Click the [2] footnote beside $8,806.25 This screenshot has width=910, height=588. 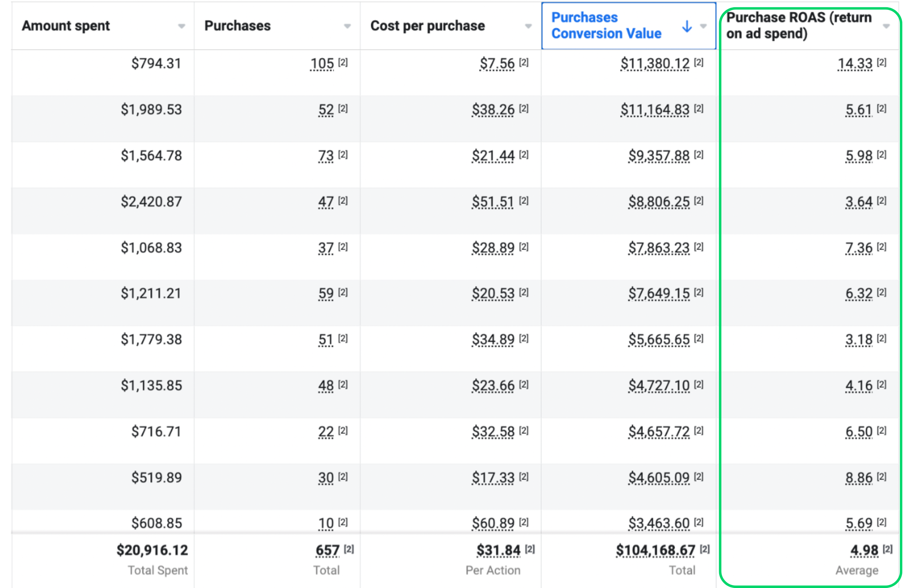pyautogui.click(x=699, y=200)
